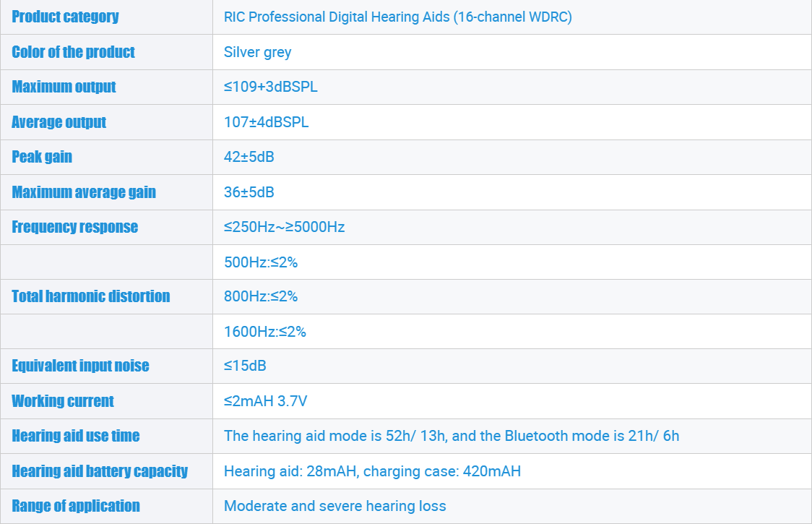
Task: Click the Hearing aid battery capacity value
Action: (372, 471)
